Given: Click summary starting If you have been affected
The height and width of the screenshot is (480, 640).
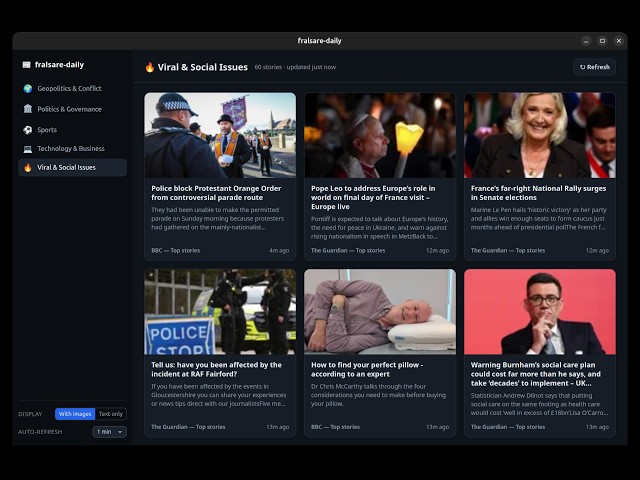Looking at the screenshot, I should (218, 395).
